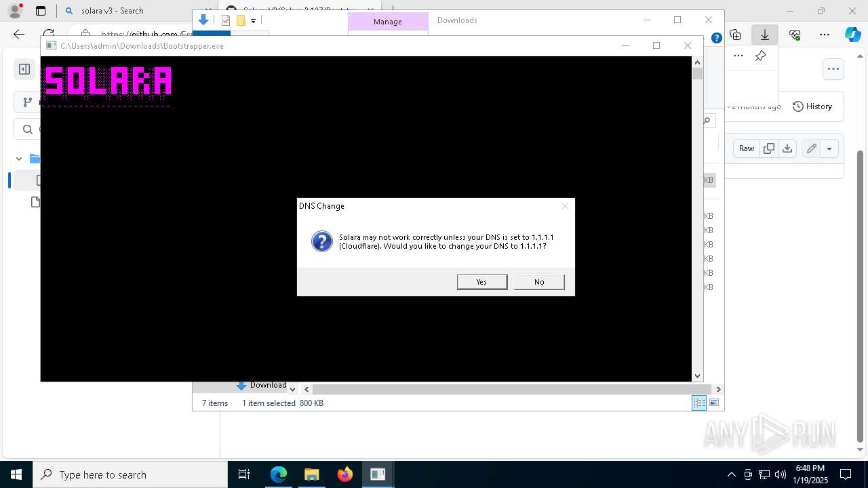Open Edge tab actions menu icon
Viewport: 868px width, 488px height.
tap(41, 11)
